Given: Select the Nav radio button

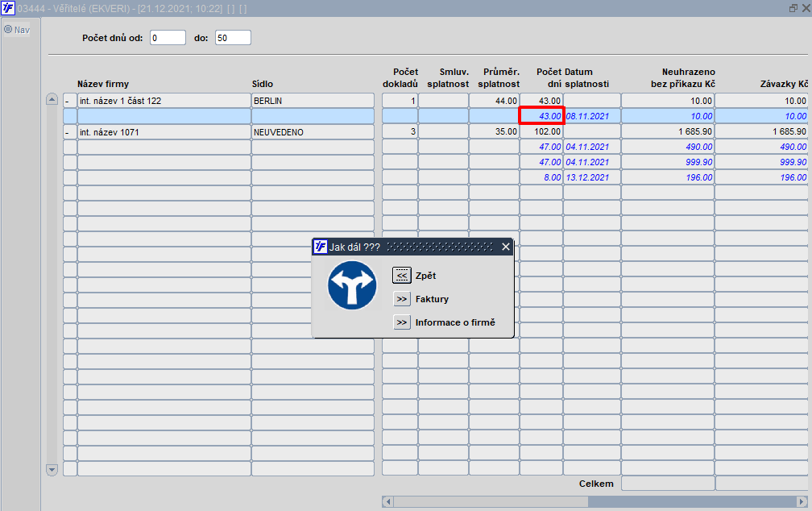Looking at the screenshot, I should 8,30.
